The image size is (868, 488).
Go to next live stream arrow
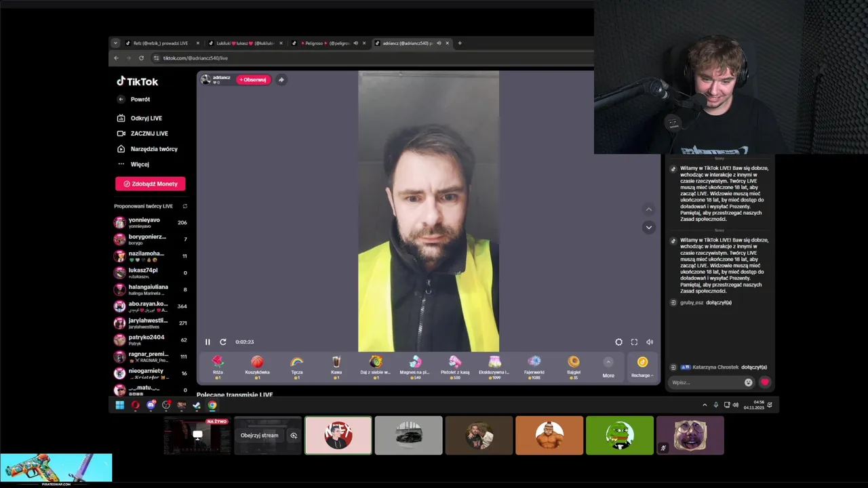pos(648,227)
